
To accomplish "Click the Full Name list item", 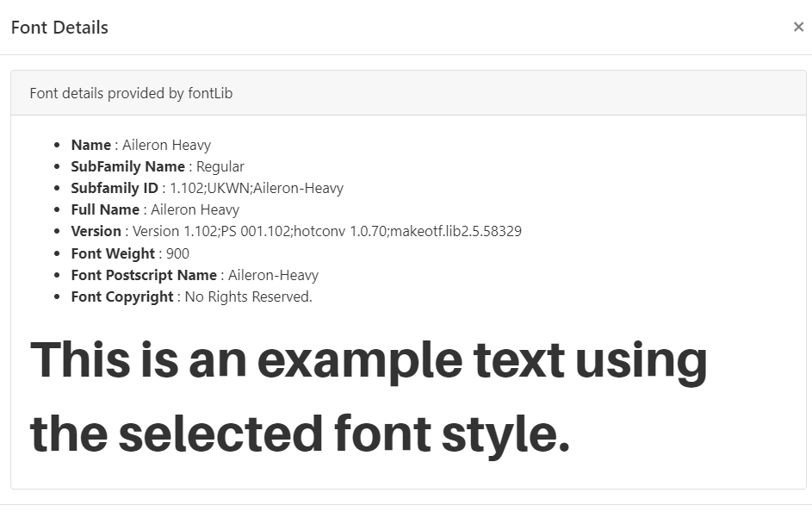I will pos(154,209).
